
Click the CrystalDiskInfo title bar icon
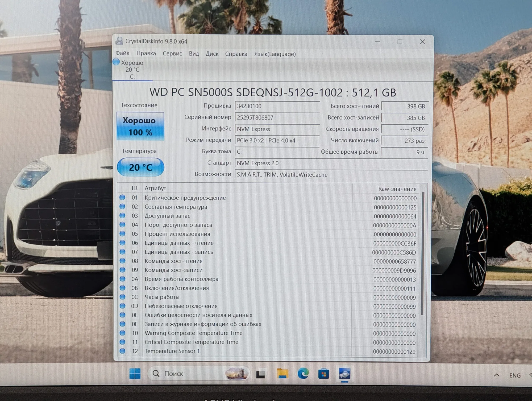(119, 41)
